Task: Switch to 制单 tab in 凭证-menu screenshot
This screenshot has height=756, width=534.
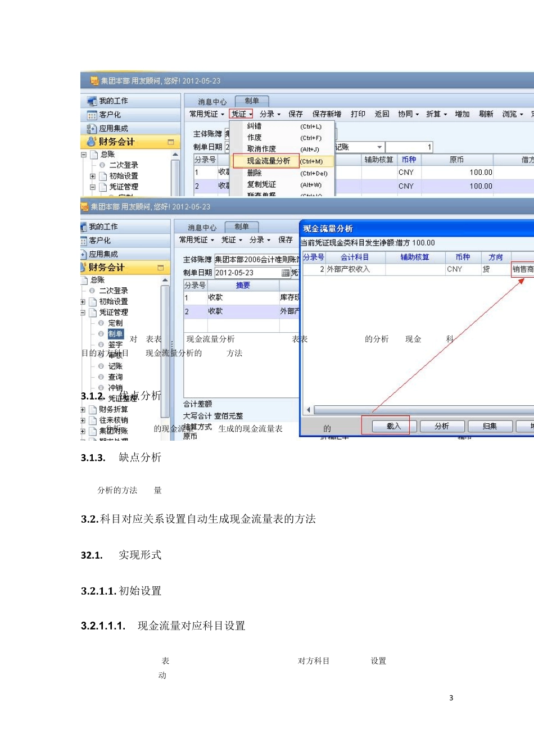Action: click(x=252, y=101)
